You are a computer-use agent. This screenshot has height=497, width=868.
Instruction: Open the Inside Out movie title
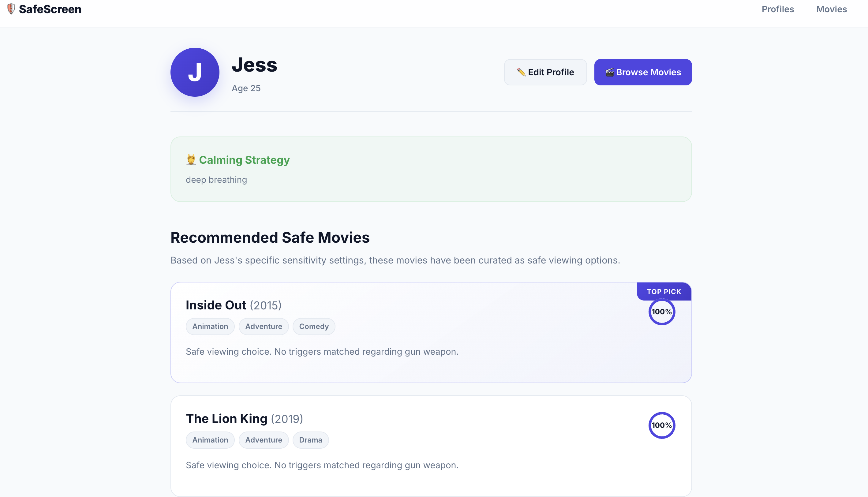216,305
